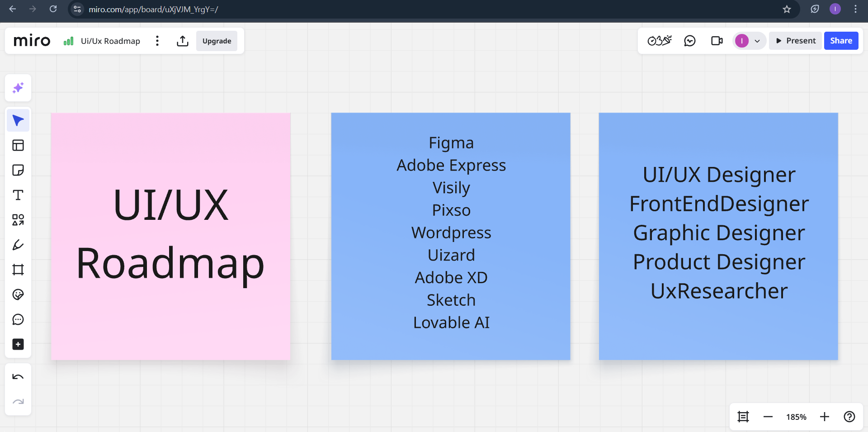
Task: Expand collaborators avatar dropdown chevron
Action: (x=757, y=41)
